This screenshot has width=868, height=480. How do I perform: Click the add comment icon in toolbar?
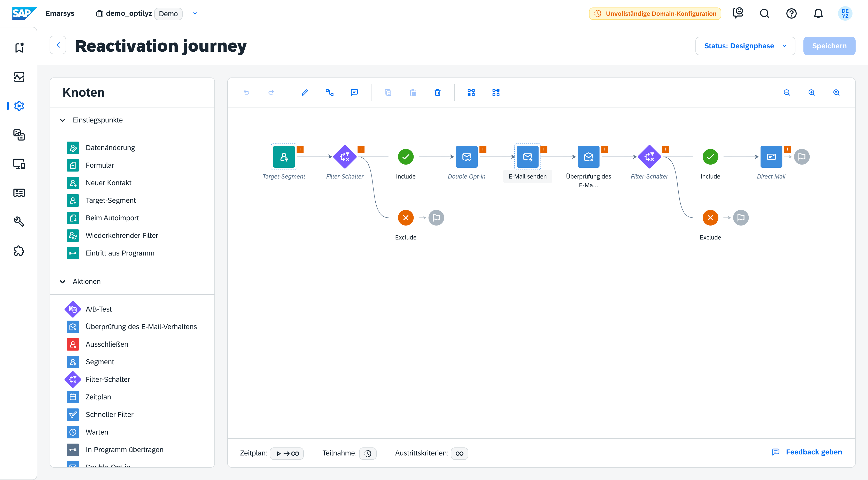tap(354, 92)
